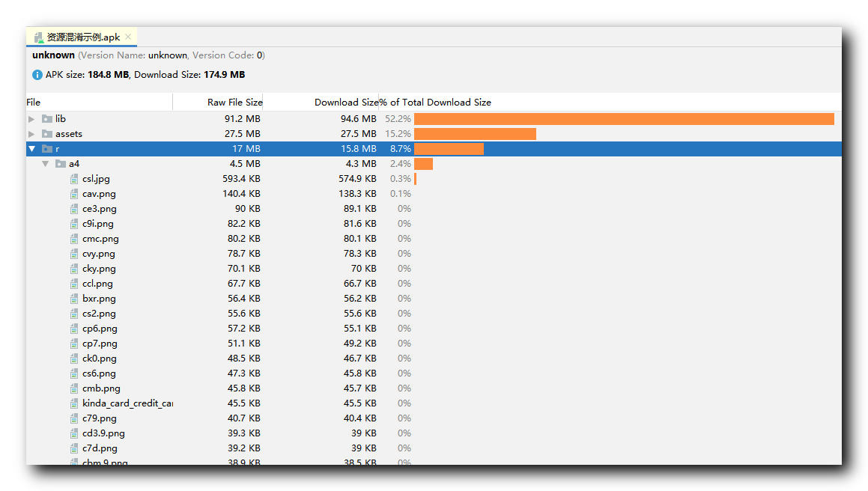Select the cmc.png file name

tap(101, 239)
